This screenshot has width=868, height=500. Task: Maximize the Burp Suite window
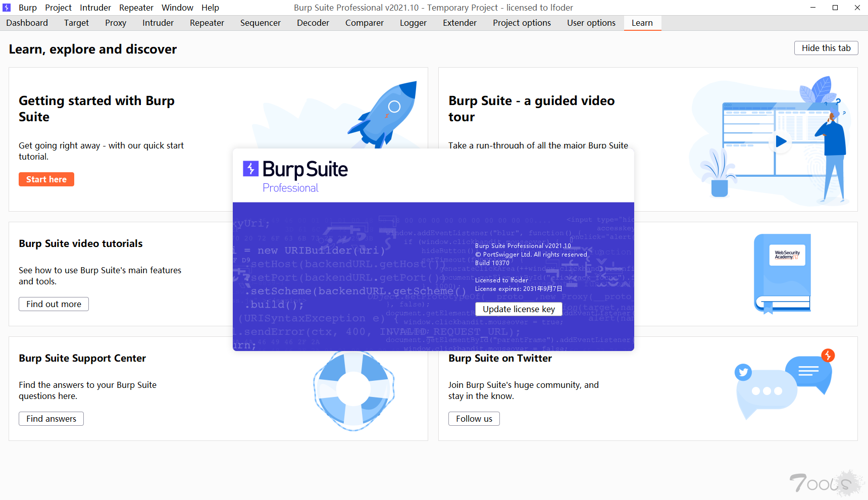(x=835, y=8)
